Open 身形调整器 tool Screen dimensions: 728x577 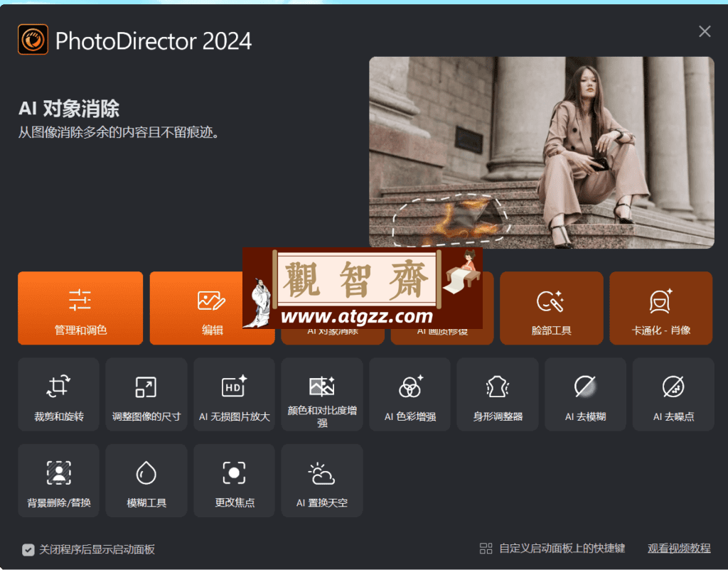point(498,394)
